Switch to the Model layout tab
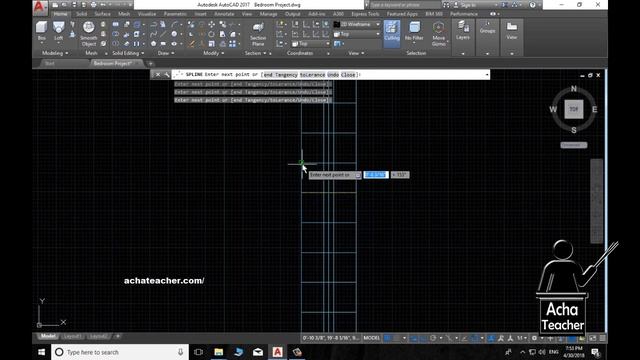 (x=48, y=336)
